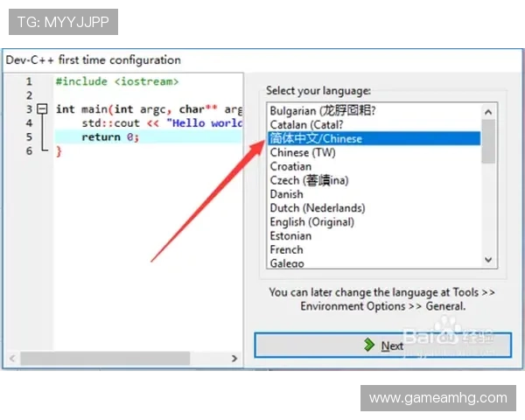Click the language list scroll-up arrow

tap(489, 111)
